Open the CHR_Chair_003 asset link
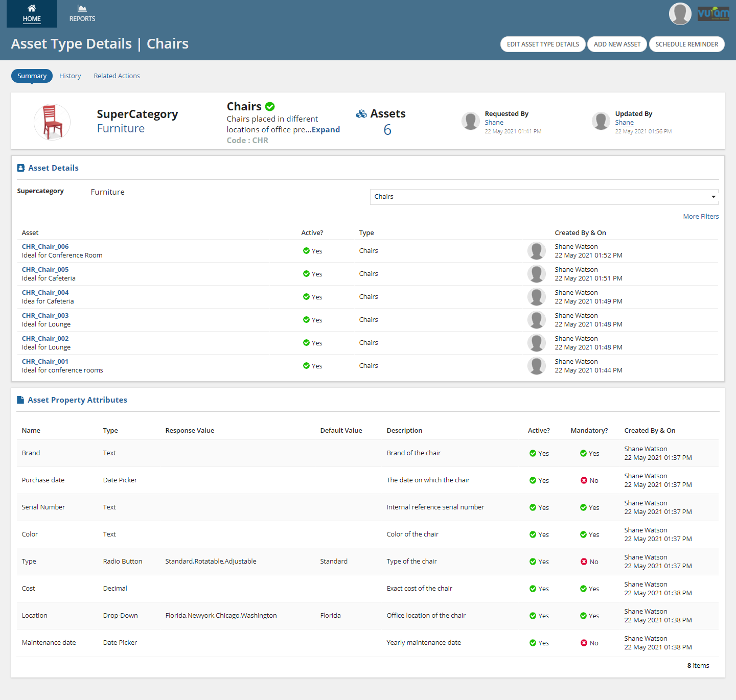The image size is (736, 700). pyautogui.click(x=45, y=315)
